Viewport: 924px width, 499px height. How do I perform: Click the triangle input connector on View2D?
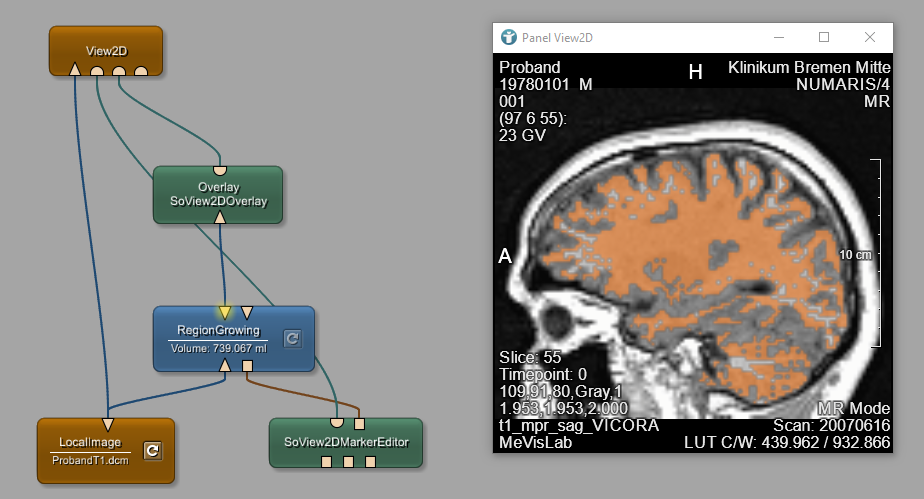click(x=75, y=70)
